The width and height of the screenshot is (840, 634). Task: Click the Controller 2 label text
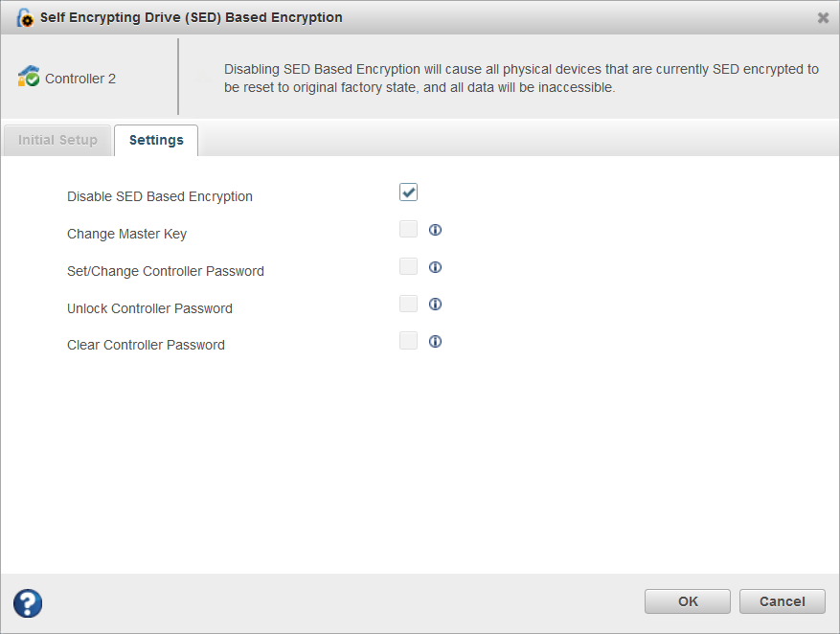click(x=79, y=79)
